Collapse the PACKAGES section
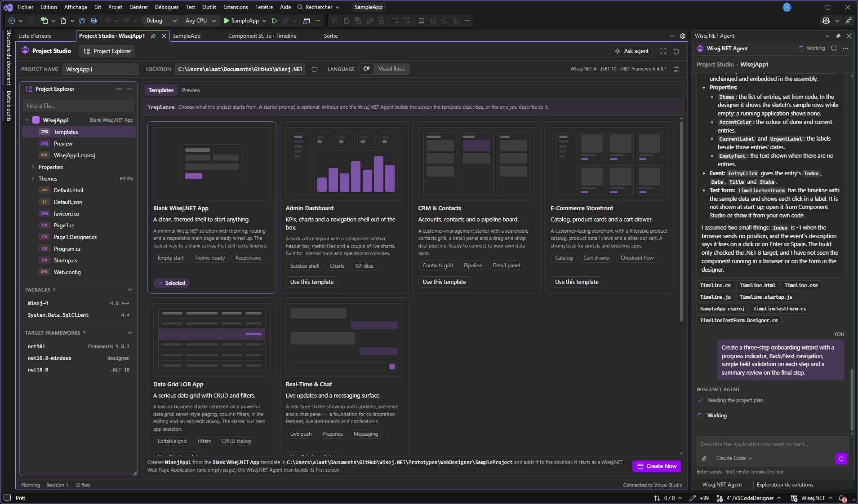This screenshot has width=858, height=504. 130,290
